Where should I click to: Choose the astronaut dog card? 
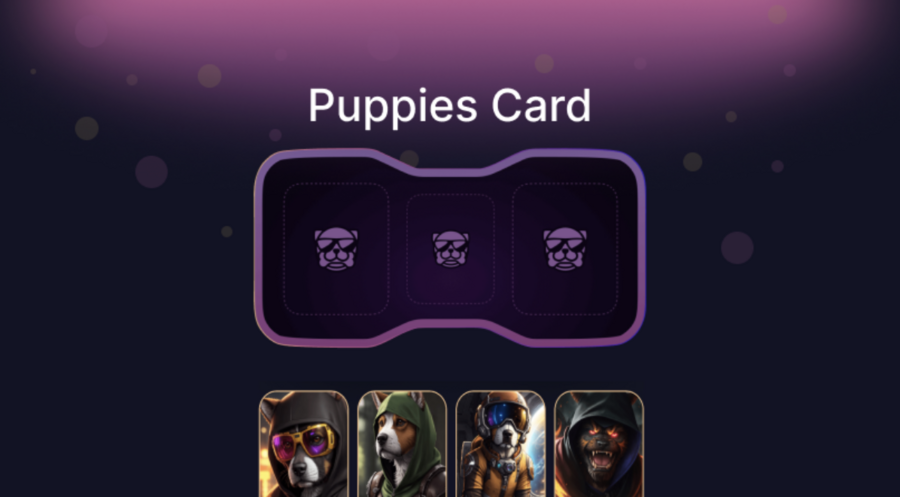pyautogui.click(x=501, y=444)
